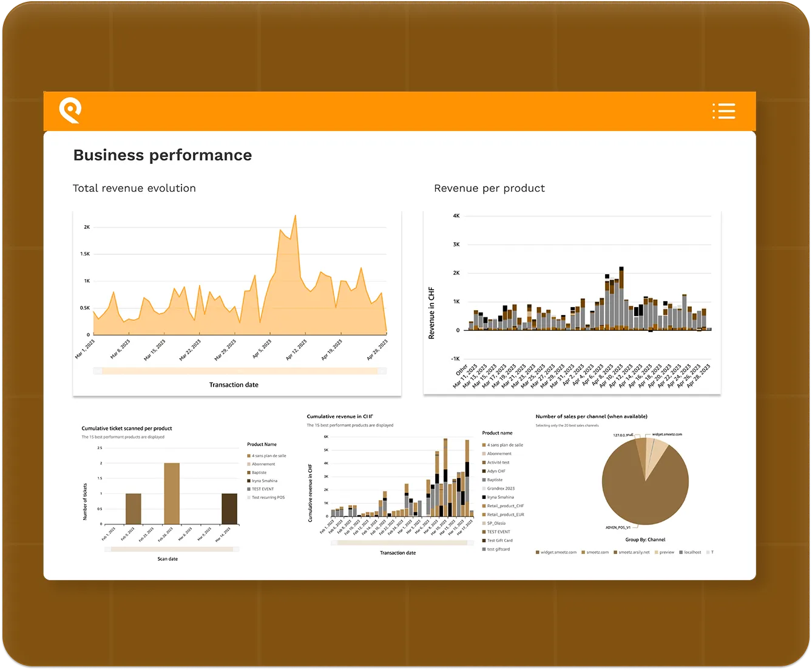This screenshot has width=812, height=670.
Task: Click the tallest peak of the revenue area chart
Action: click(296, 216)
